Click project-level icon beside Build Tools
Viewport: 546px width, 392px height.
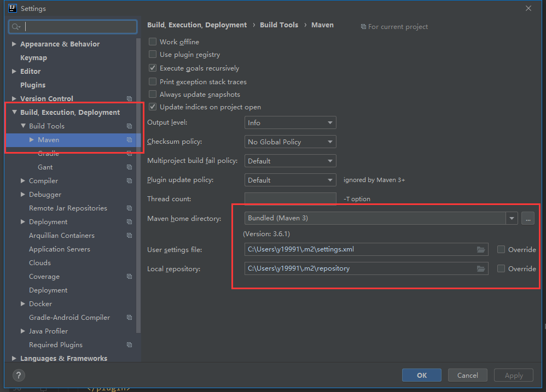click(x=130, y=126)
